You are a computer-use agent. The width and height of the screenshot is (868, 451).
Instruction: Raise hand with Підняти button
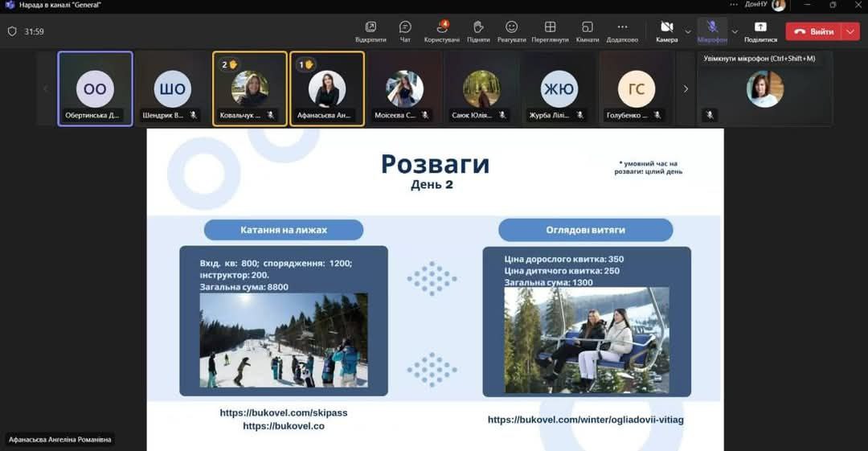478,31
